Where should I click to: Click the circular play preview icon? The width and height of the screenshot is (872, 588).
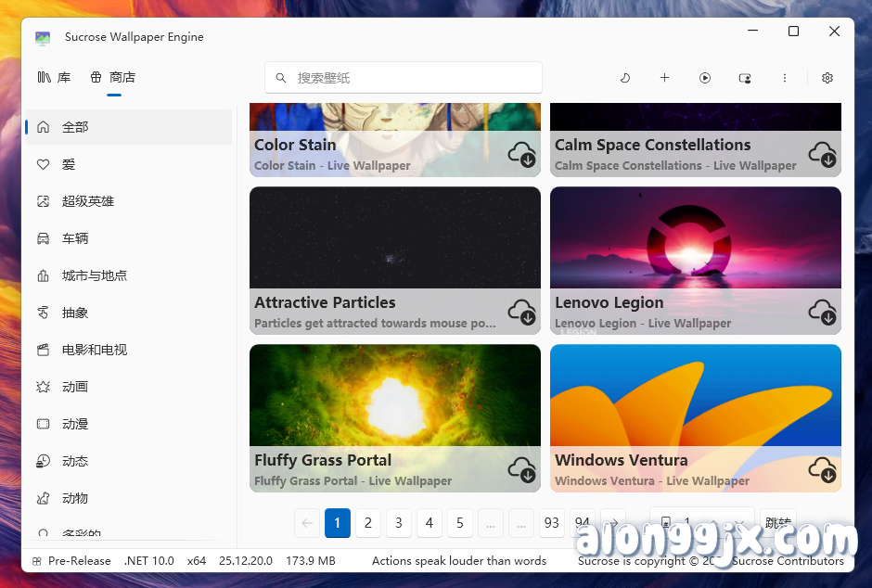click(705, 78)
